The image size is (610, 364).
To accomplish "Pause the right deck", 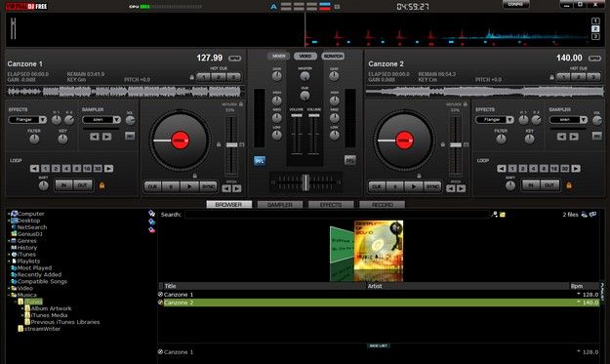I will [x=395, y=186].
